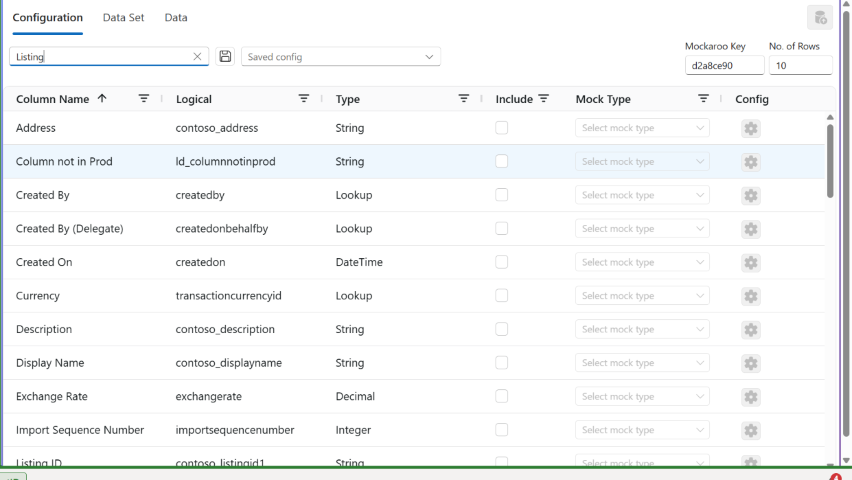Tick Include checkbox for Exchange Rate
852x480 pixels.
pyautogui.click(x=502, y=396)
